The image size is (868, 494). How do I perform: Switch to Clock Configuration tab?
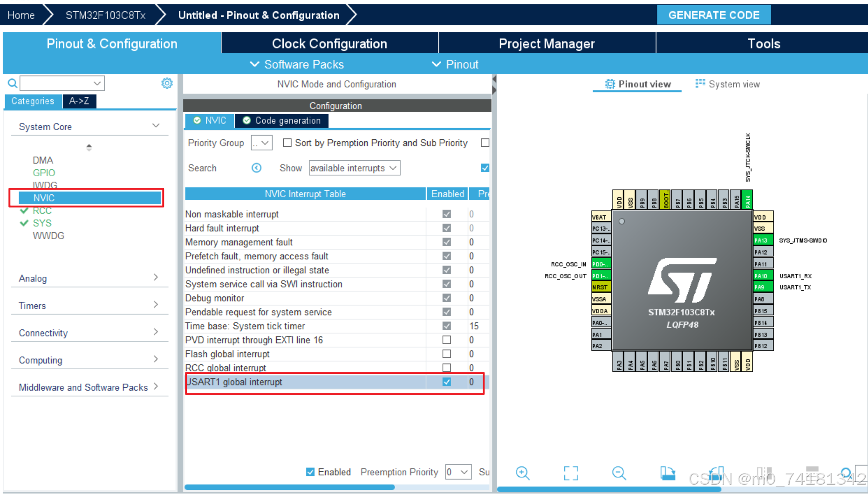[x=329, y=43]
